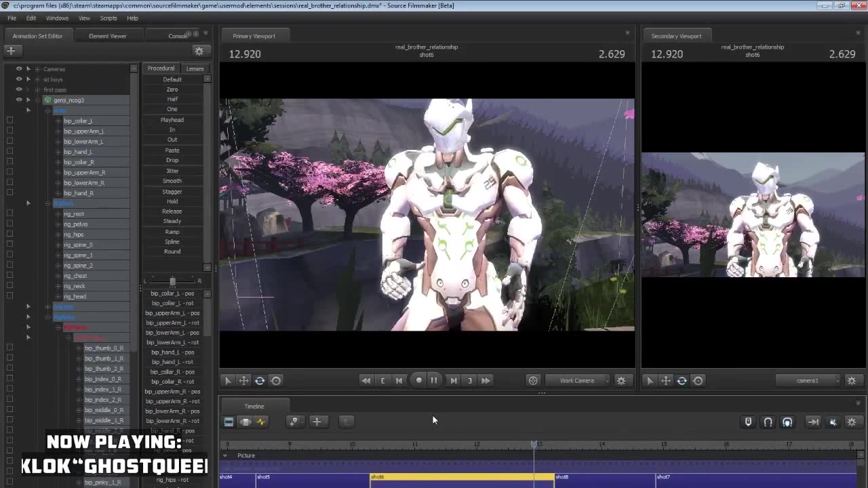Apply the Smooth procedural preset
Viewport: 868px width, 488px height.
[x=172, y=181]
